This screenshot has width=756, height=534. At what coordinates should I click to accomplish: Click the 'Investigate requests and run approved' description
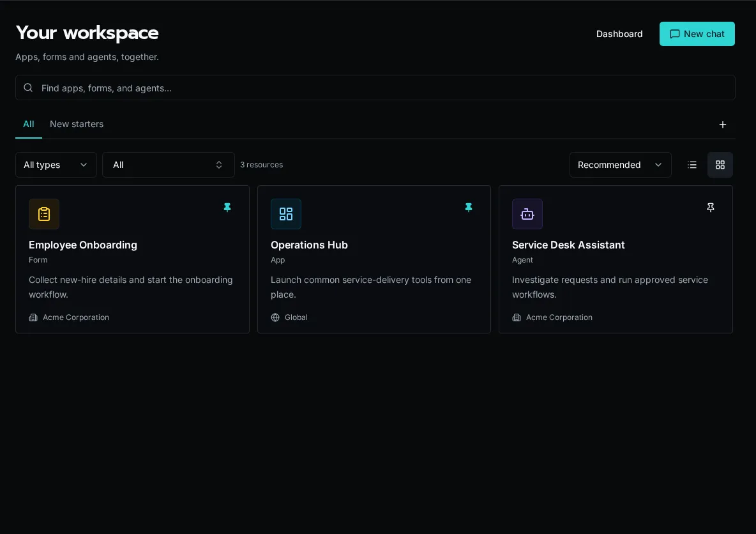click(x=610, y=287)
